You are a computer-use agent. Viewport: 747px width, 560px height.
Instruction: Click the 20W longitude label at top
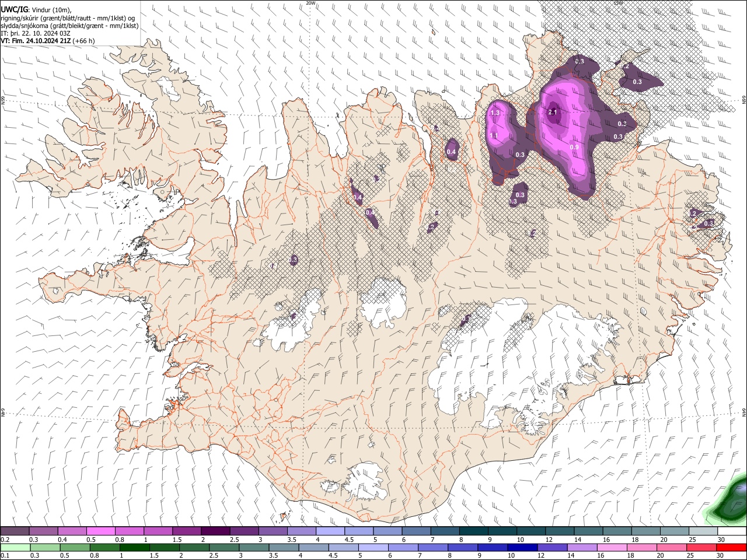pyautogui.click(x=311, y=3)
